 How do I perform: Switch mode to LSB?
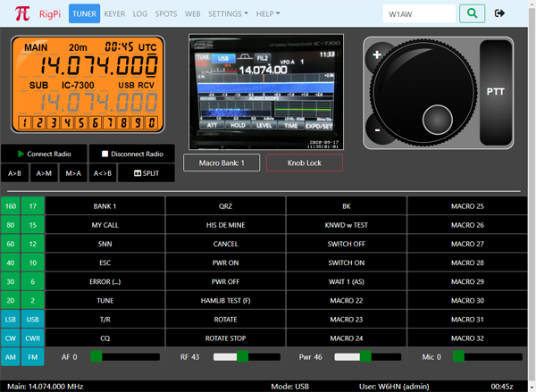[11, 319]
